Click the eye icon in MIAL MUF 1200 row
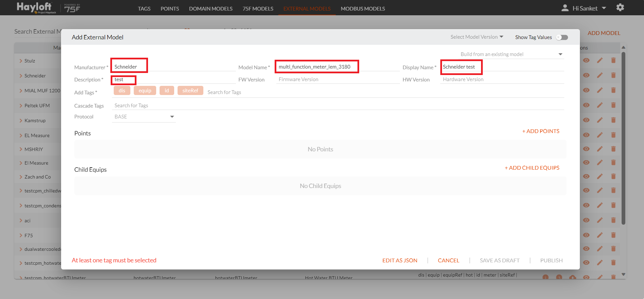Screen dimensions: 644x299 [586, 90]
